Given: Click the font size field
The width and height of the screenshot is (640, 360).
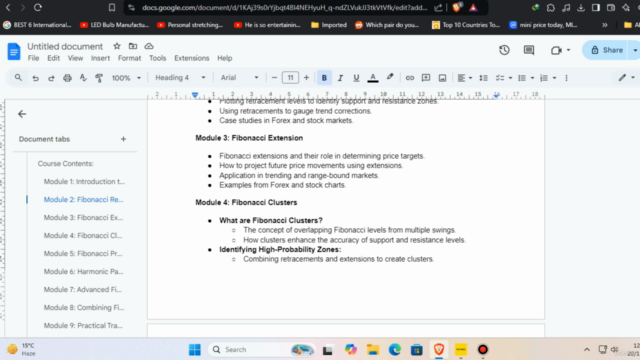Looking at the screenshot, I should pyautogui.click(x=290, y=78).
